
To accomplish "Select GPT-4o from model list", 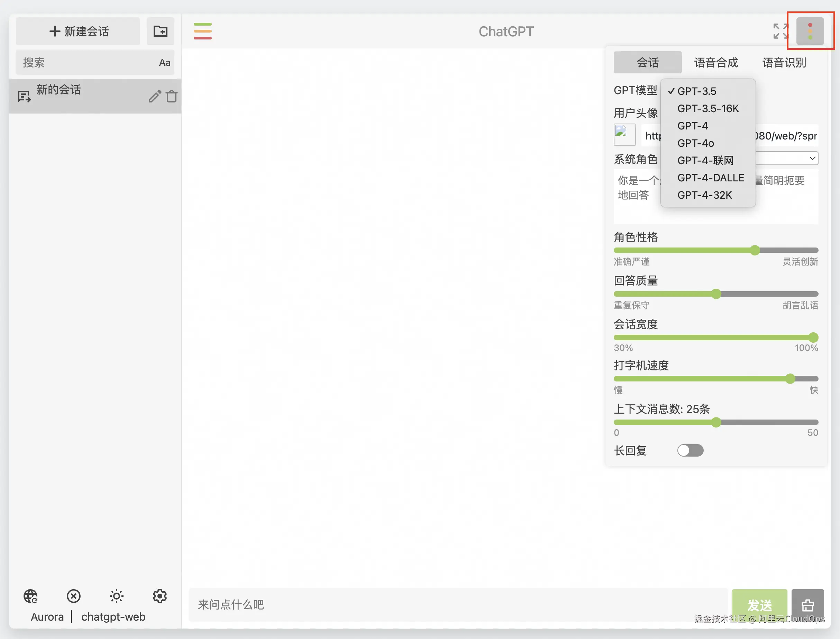I will [x=696, y=143].
